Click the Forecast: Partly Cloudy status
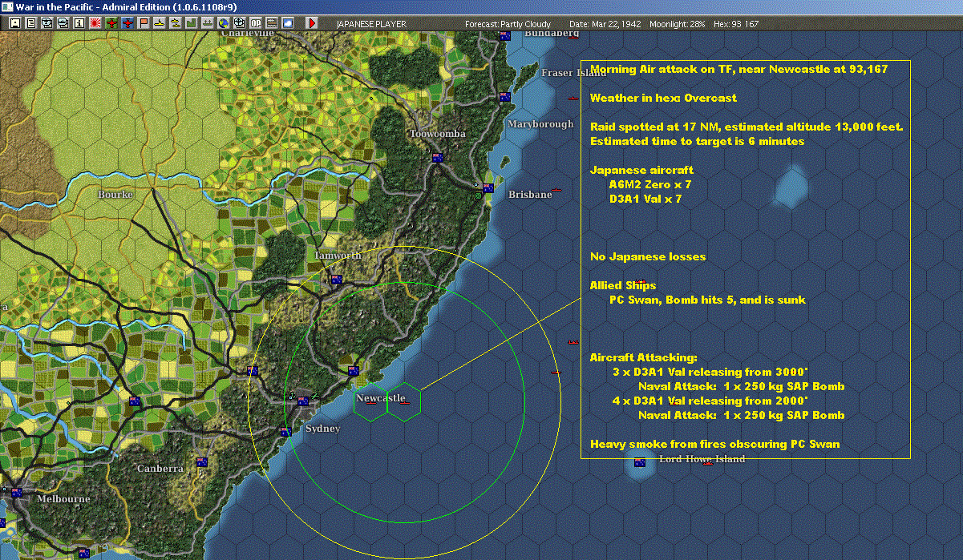Image resolution: width=963 pixels, height=560 pixels. coord(508,24)
